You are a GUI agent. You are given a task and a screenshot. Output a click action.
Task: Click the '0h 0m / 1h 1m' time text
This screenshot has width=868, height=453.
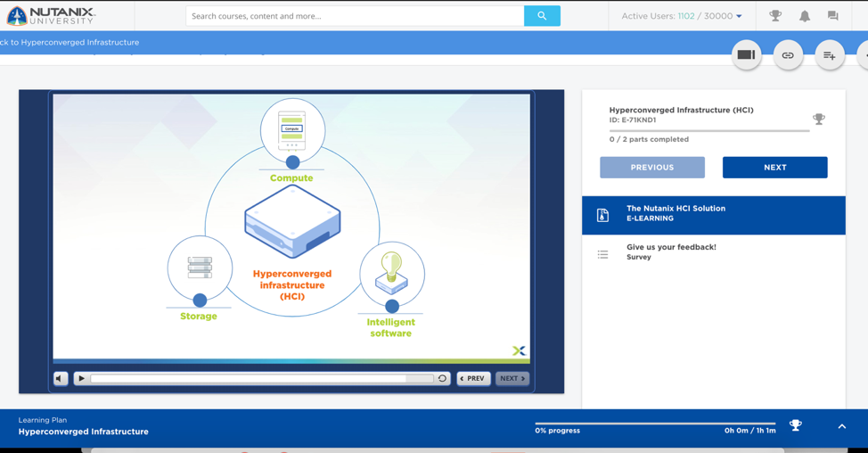coord(750,431)
